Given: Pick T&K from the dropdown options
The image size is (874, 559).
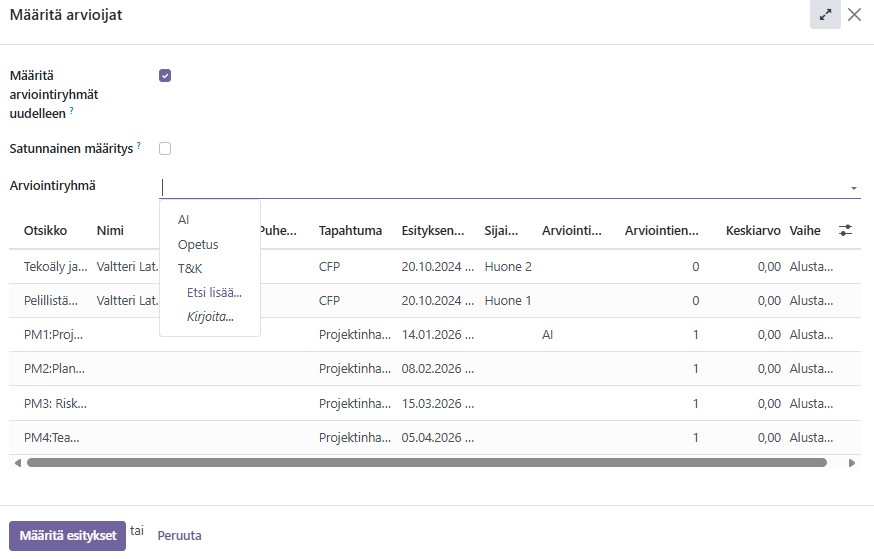Looking at the screenshot, I should [190, 268].
